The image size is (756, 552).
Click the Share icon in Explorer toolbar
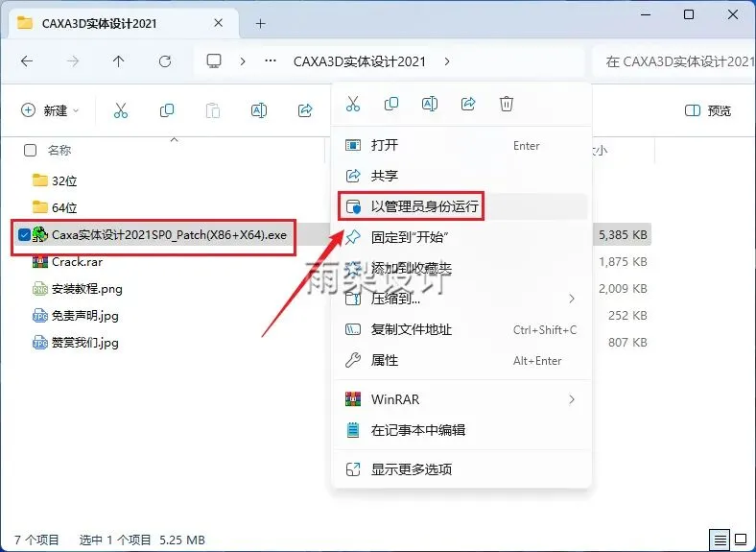305,110
